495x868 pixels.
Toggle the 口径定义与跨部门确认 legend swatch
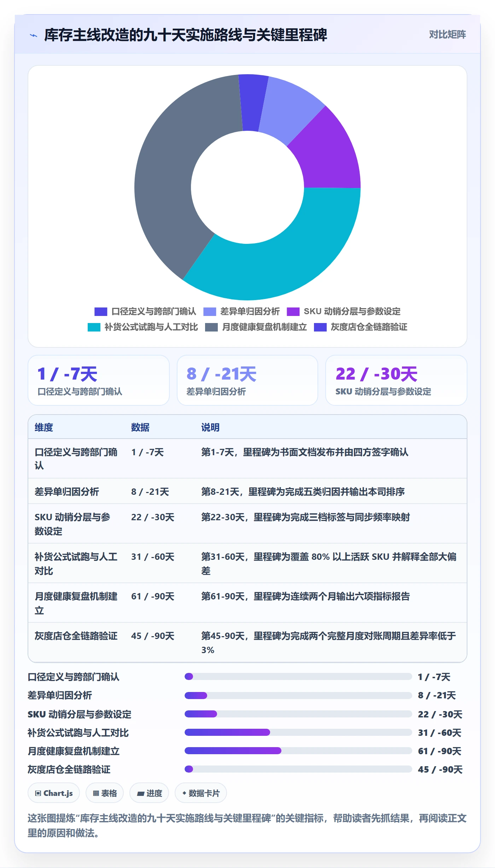pyautogui.click(x=101, y=311)
